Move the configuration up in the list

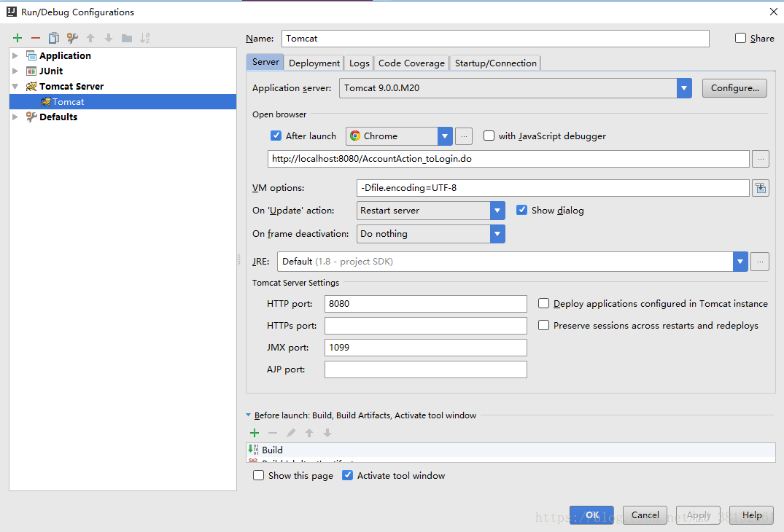tap(89, 37)
